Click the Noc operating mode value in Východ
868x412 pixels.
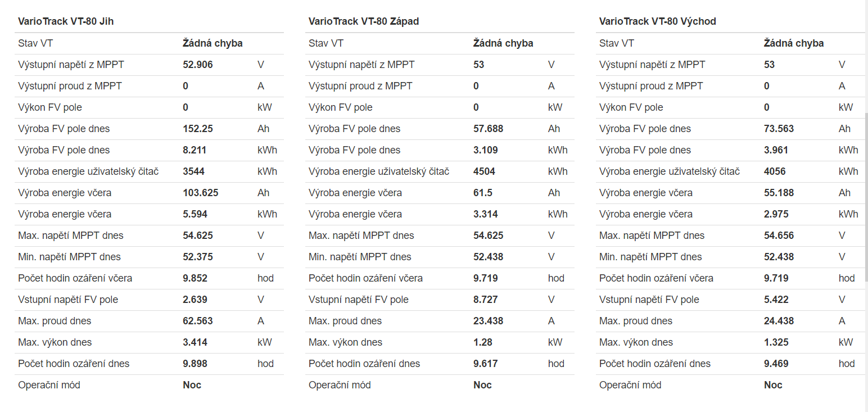coord(773,385)
